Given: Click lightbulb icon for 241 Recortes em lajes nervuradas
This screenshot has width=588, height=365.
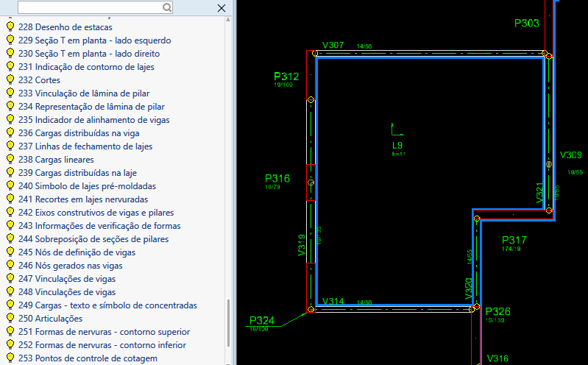Looking at the screenshot, I should click(10, 199).
